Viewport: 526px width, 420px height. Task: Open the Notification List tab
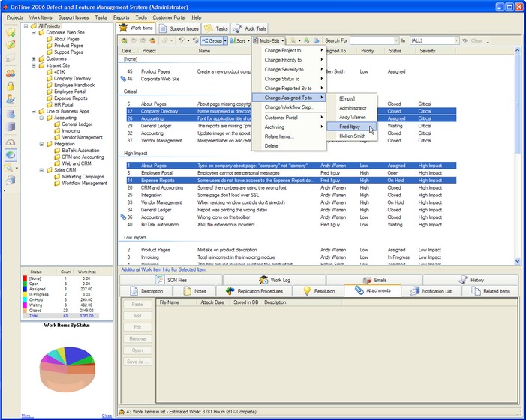431,291
